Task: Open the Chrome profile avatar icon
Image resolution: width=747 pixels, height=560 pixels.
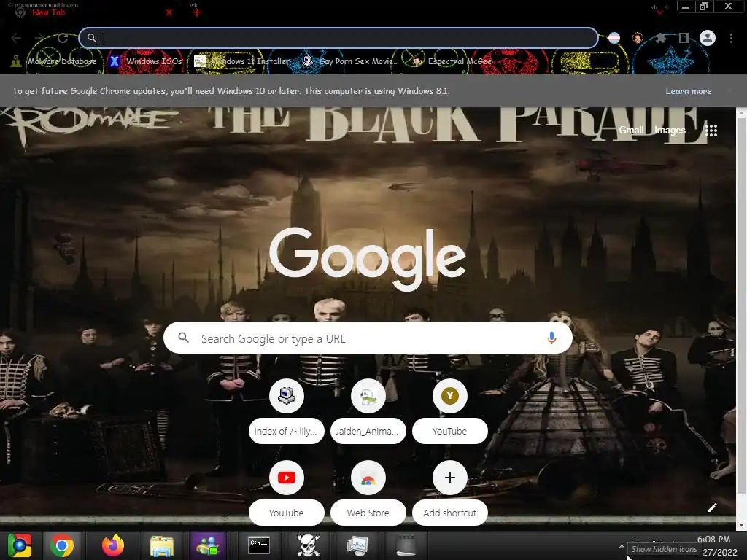Action: [x=708, y=38]
